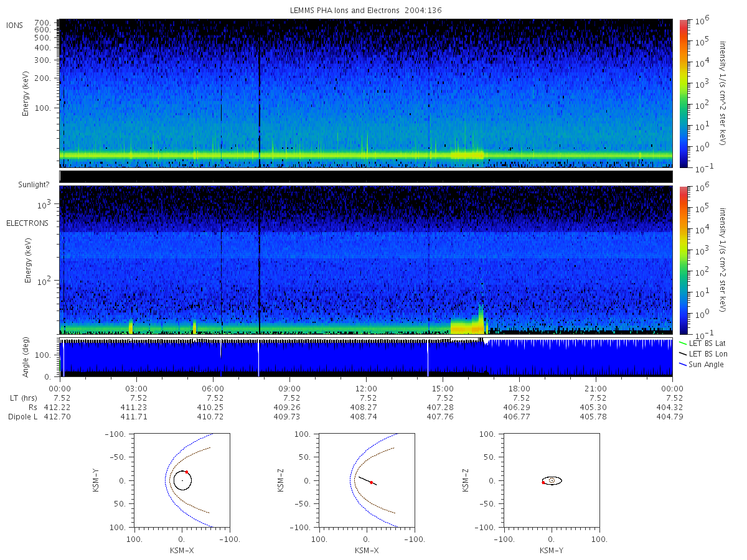Click the red spacecraft marker in KSM-X/KSM-Y plot
This screenshot has width=747, height=560.
pos(186,472)
